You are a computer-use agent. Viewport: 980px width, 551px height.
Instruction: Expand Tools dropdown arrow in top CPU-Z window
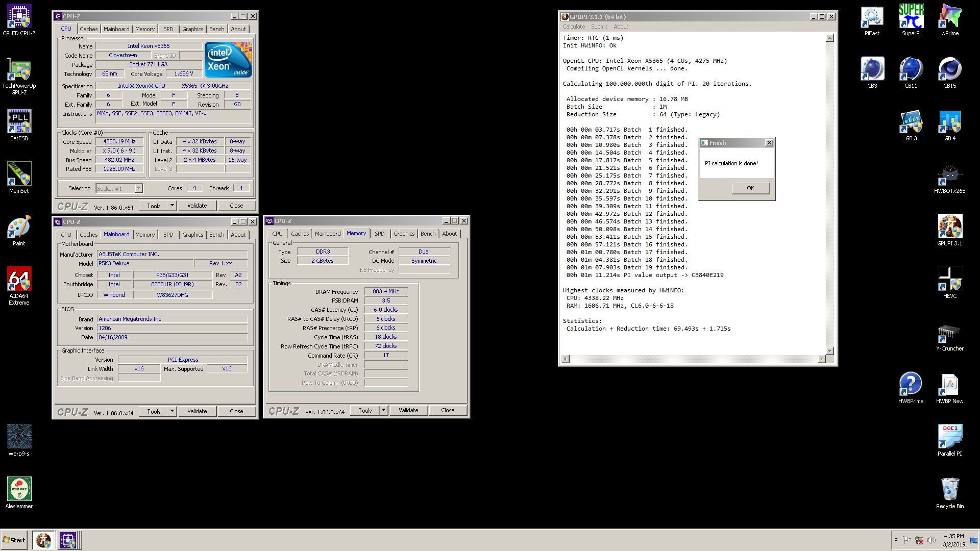[x=172, y=206]
